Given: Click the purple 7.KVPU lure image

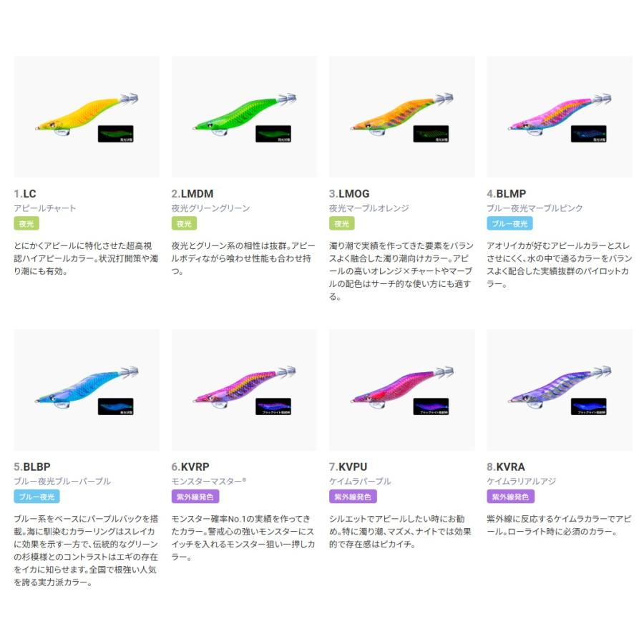Looking at the screenshot, I should coord(402,390).
